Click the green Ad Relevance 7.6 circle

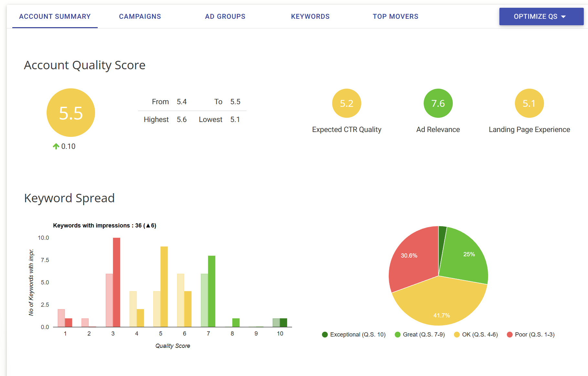pyautogui.click(x=438, y=103)
